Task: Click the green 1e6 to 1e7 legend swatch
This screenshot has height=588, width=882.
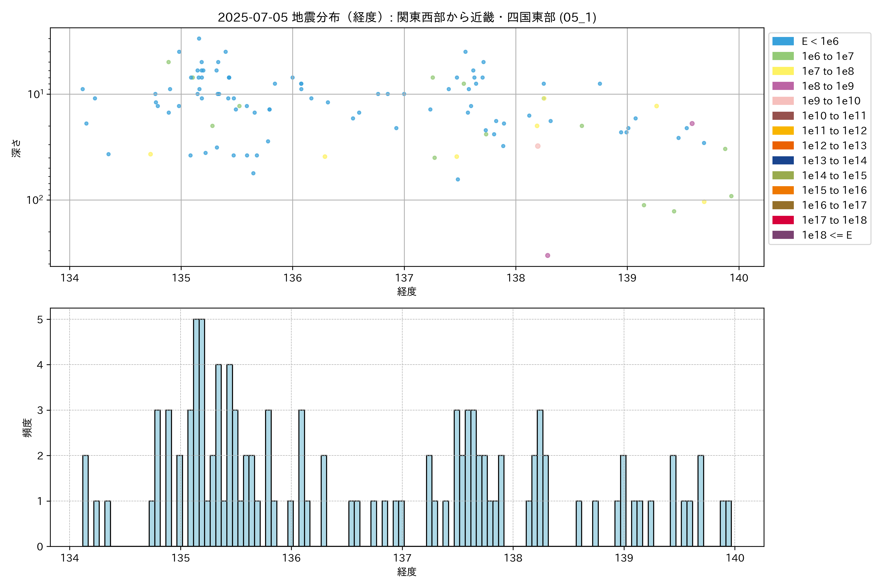Action: click(783, 56)
